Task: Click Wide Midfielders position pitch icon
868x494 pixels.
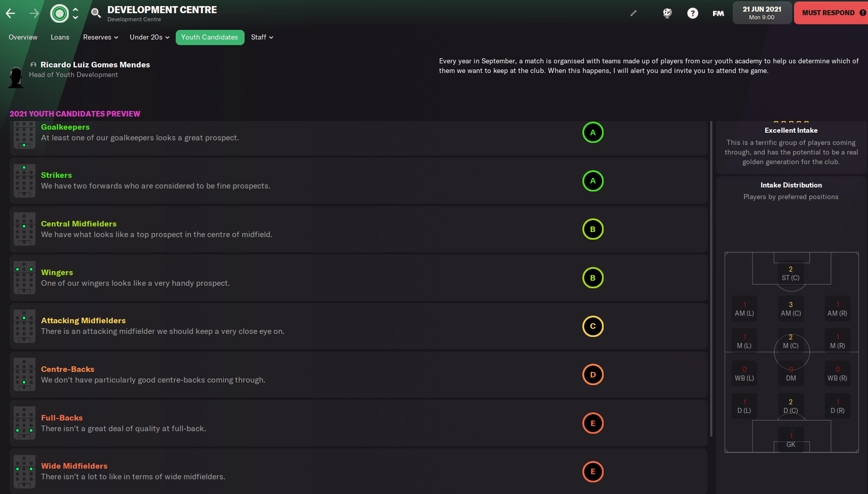Action: pos(24,472)
